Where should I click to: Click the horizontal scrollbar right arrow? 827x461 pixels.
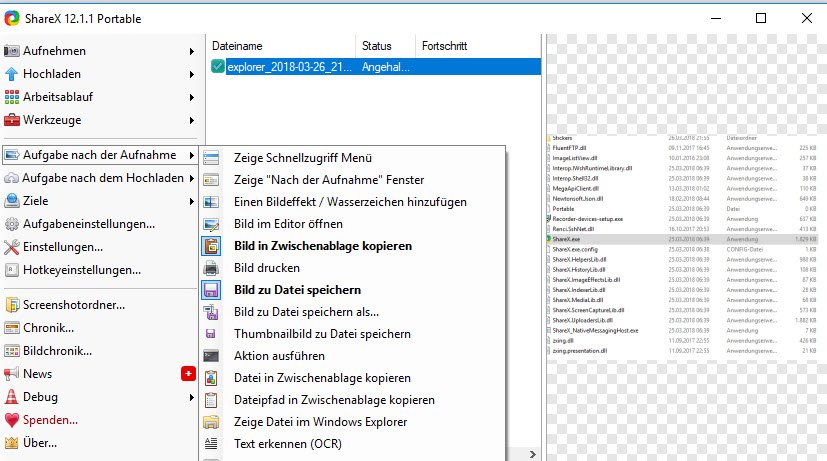point(533,454)
